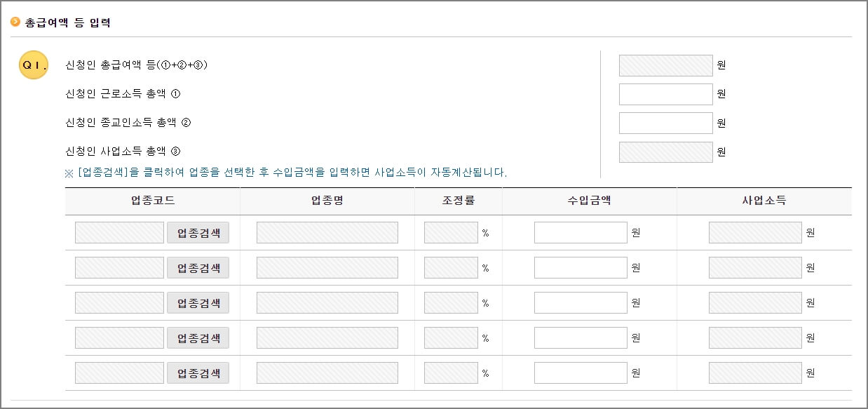Select the 신청인 근로소득 총액 input field
868x409 pixels.
665,93
